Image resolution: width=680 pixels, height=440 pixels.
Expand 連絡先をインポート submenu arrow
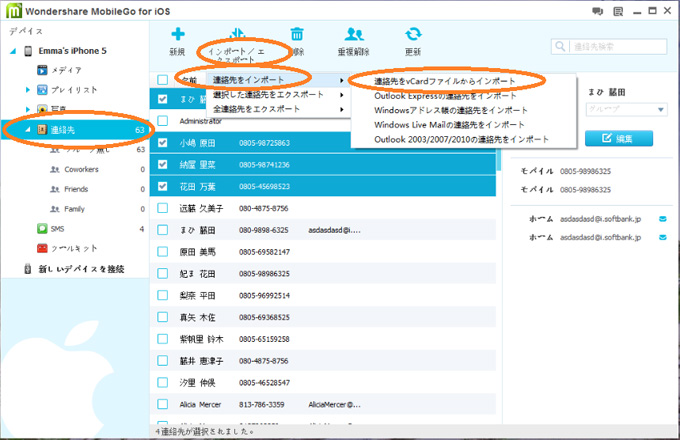342,80
